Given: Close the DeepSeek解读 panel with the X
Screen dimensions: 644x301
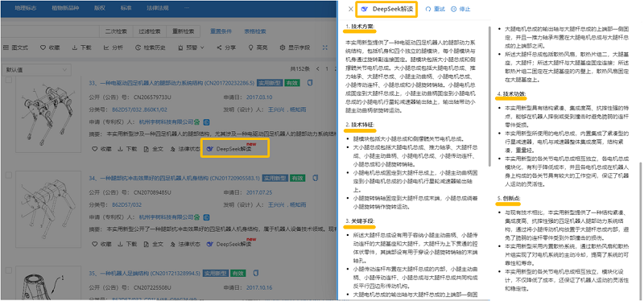Looking at the screenshot, I should [350, 9].
